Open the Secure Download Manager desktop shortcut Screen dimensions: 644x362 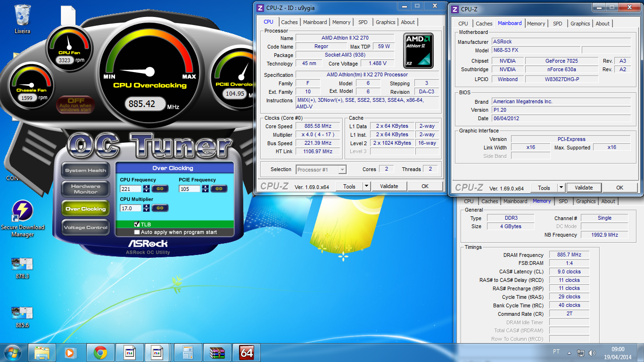(23, 219)
